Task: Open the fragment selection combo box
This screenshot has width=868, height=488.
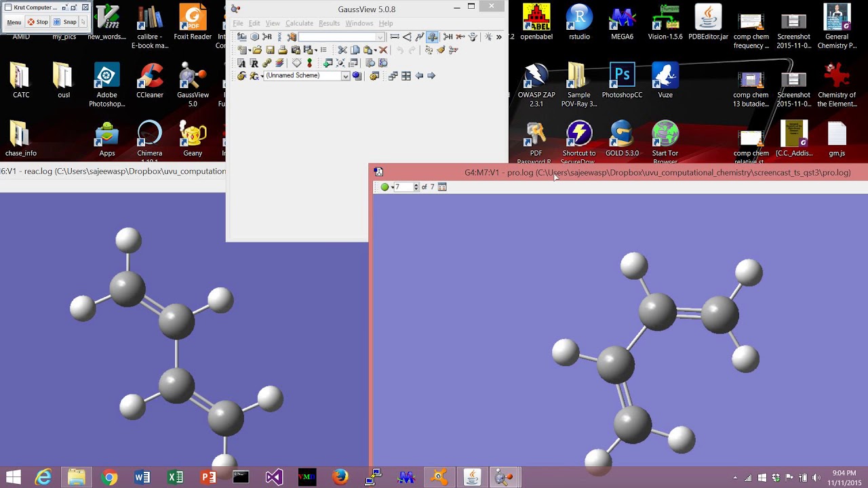Action: point(341,37)
